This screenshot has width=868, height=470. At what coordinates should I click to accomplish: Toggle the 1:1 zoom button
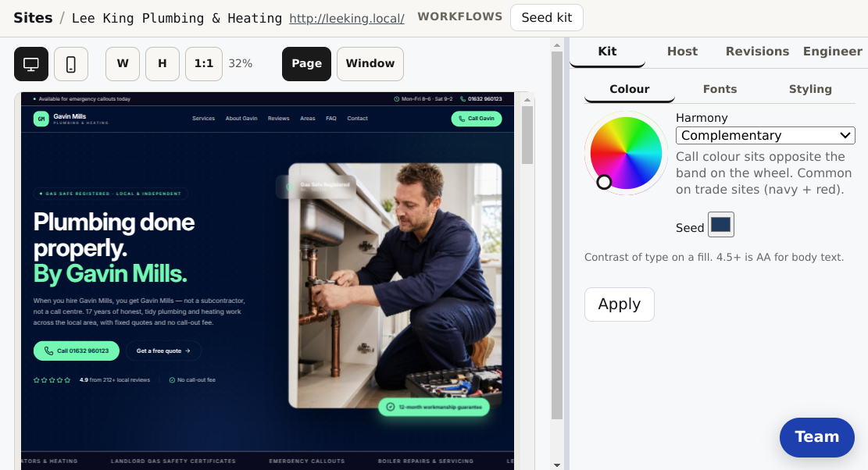[x=204, y=64]
